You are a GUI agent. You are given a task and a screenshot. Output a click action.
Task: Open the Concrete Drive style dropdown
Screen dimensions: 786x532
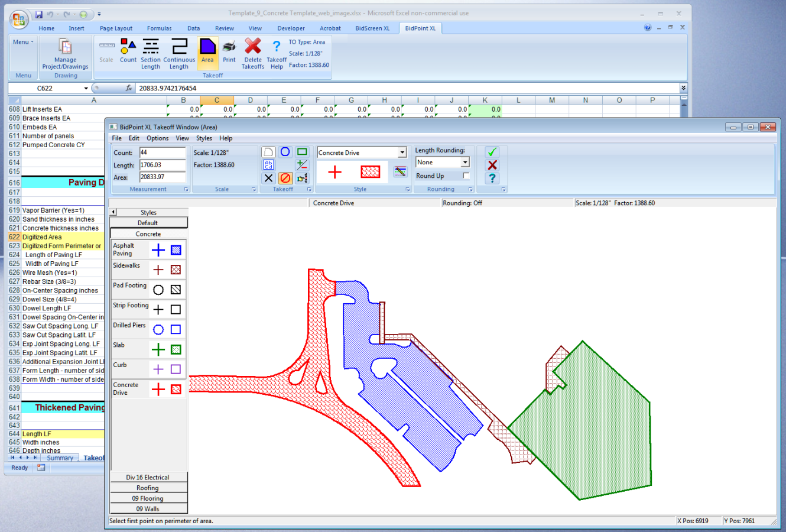click(x=404, y=152)
